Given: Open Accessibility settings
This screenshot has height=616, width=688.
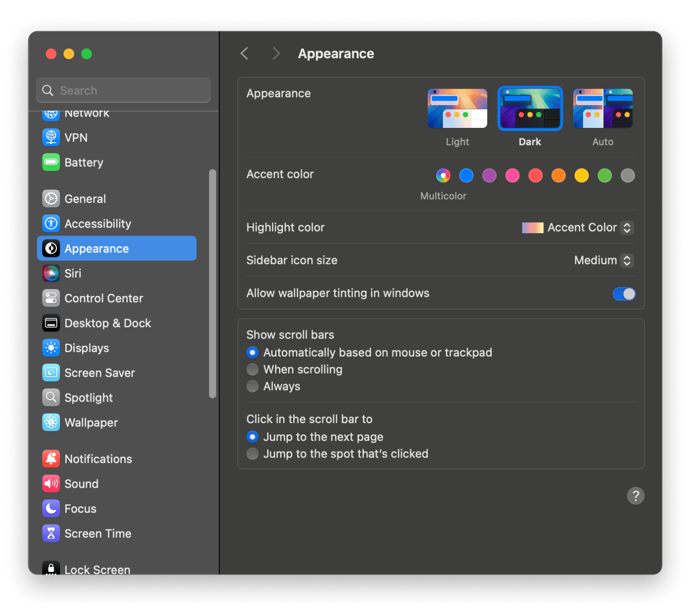Looking at the screenshot, I should tap(117, 223).
